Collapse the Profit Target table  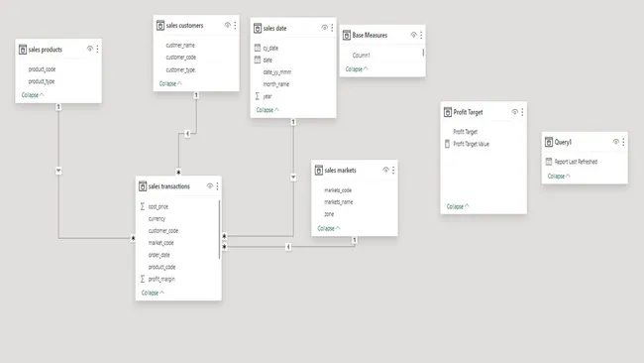[x=458, y=206]
